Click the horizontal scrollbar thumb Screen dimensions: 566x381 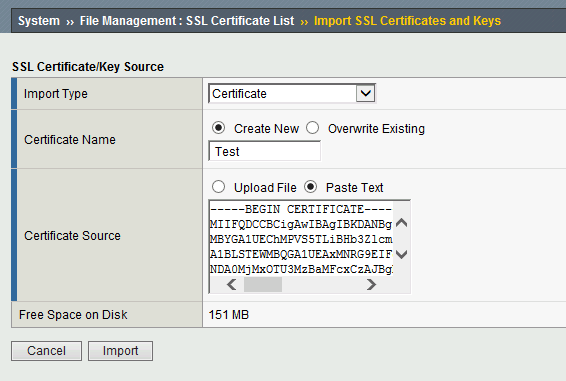[x=263, y=285]
